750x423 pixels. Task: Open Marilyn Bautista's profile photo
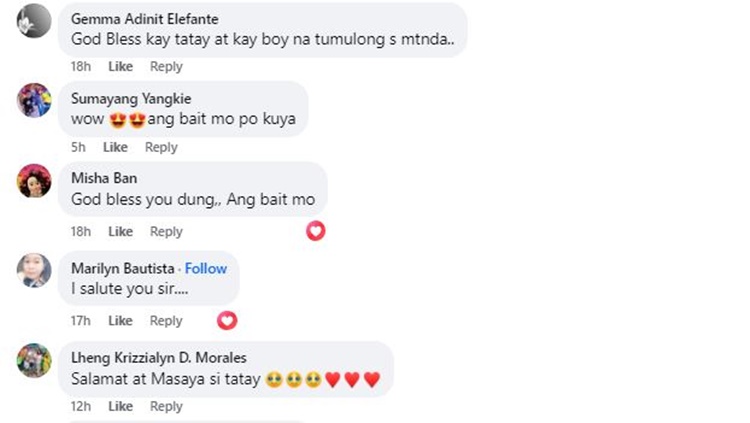pyautogui.click(x=34, y=270)
